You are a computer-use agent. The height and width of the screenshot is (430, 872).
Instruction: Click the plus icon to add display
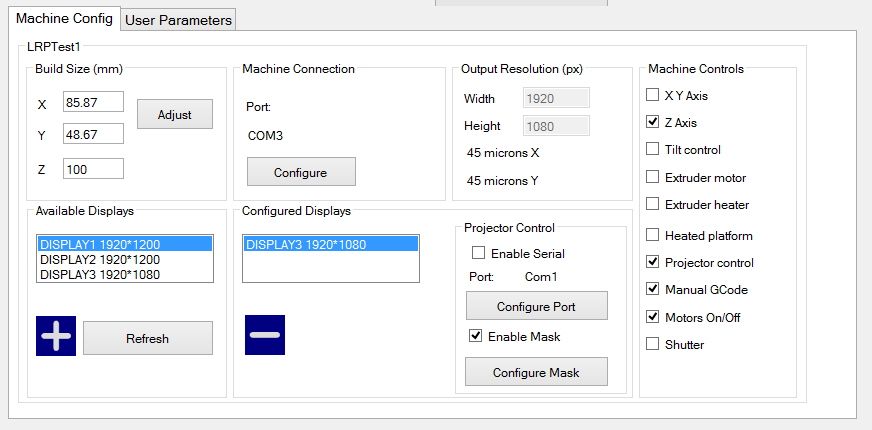point(56,336)
